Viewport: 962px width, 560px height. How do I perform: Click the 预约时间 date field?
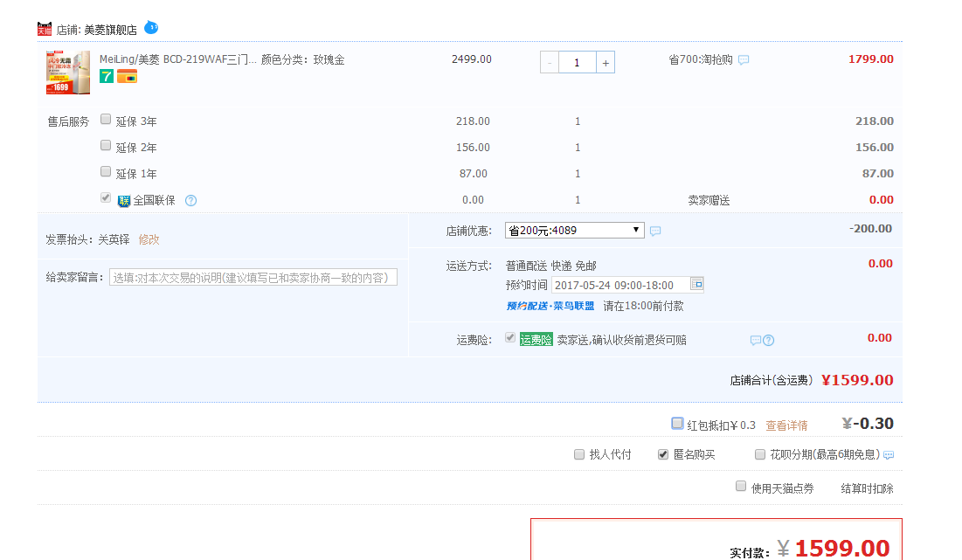[x=627, y=285]
